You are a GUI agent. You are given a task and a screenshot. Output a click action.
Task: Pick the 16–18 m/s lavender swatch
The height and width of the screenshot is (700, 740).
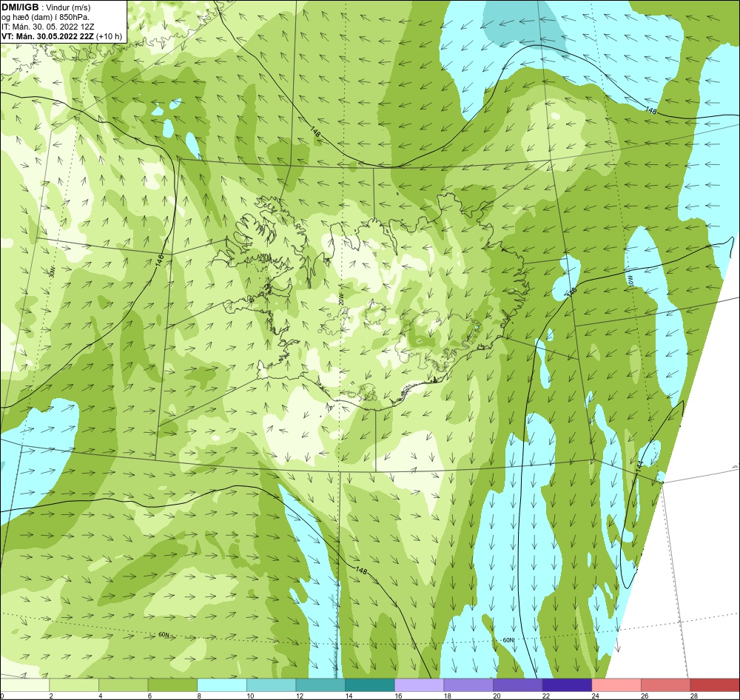pyautogui.click(x=419, y=685)
